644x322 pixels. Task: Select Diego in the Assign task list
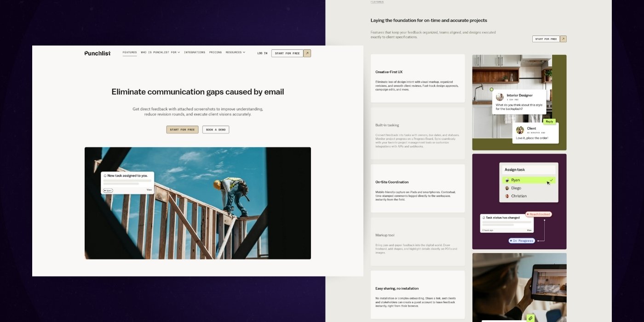[x=515, y=188]
